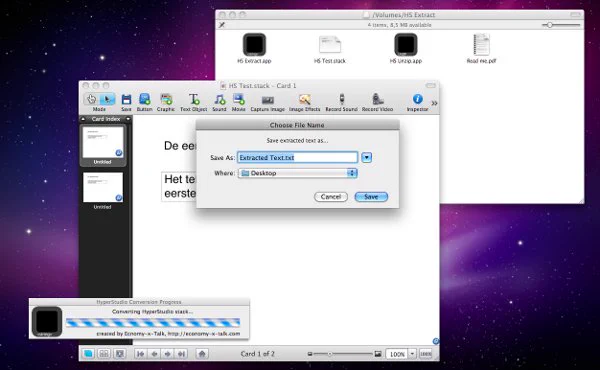Go to last card

coord(181,354)
